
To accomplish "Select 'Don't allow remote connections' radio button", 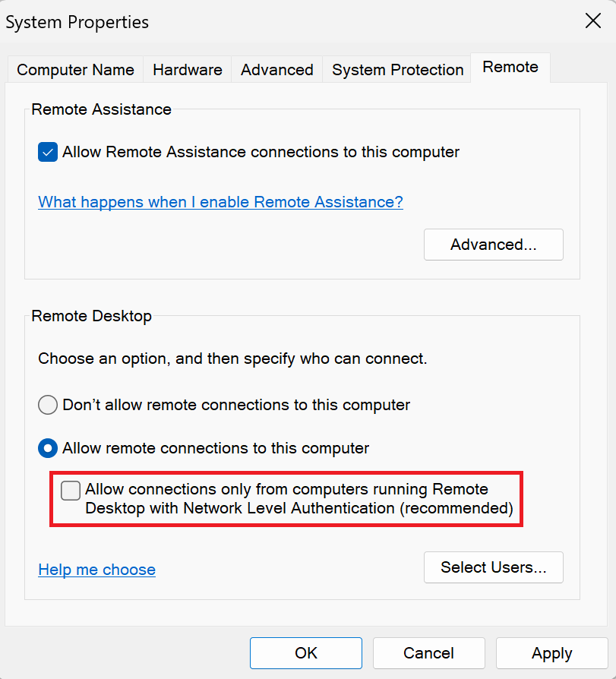I will click(x=48, y=405).
